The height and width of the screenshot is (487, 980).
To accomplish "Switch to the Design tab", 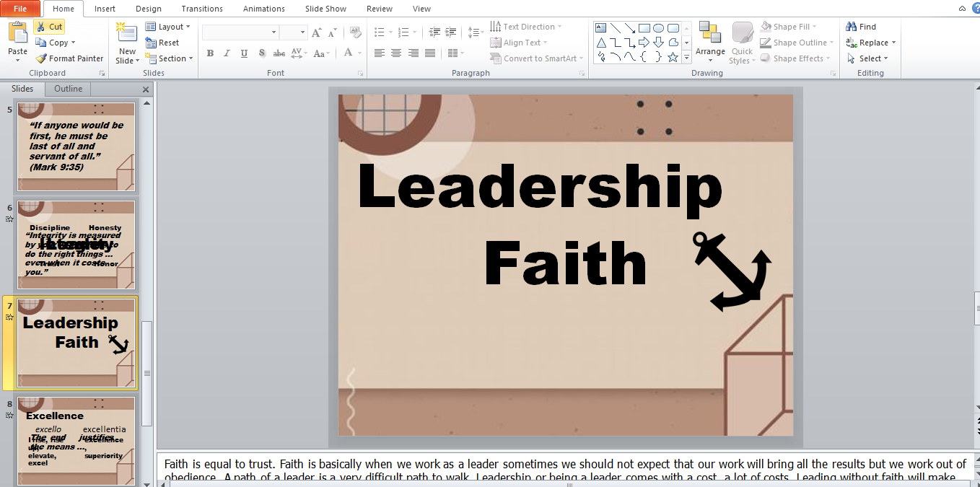I will click(x=149, y=9).
